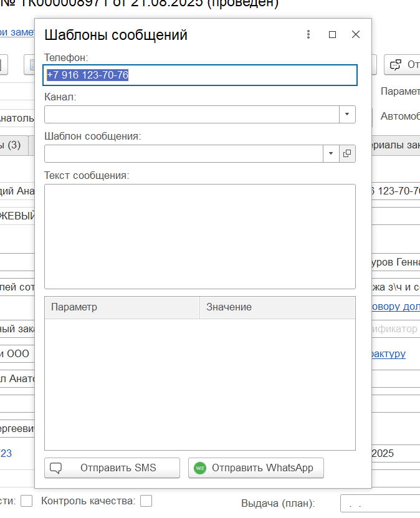Open the фактуру link in the background
The width and height of the screenshot is (420, 518).
tap(389, 353)
